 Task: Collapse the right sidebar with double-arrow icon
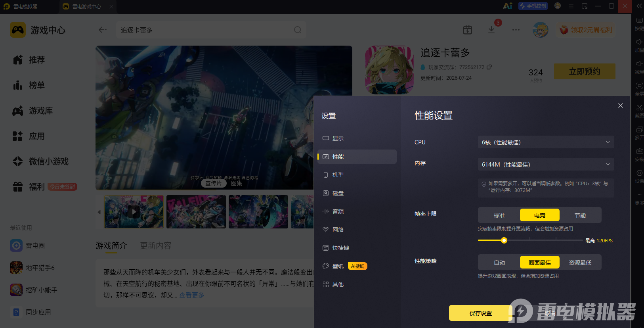(639, 6)
